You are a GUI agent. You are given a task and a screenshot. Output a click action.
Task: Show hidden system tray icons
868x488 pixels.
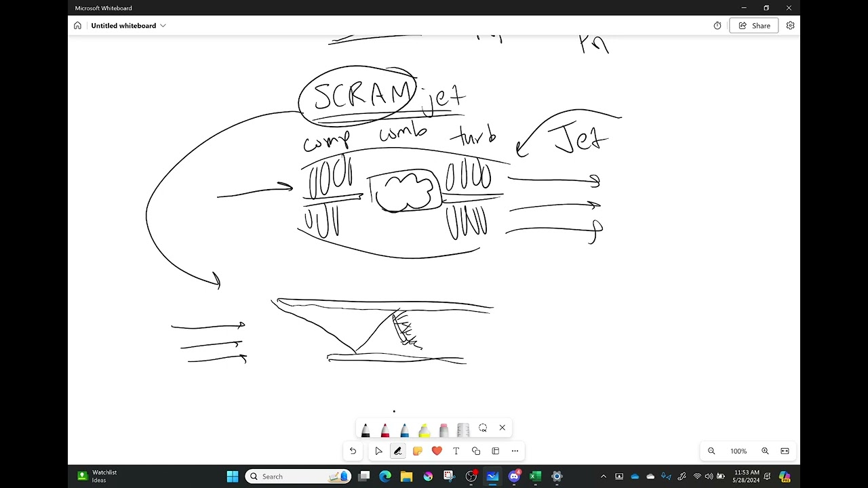click(604, 476)
